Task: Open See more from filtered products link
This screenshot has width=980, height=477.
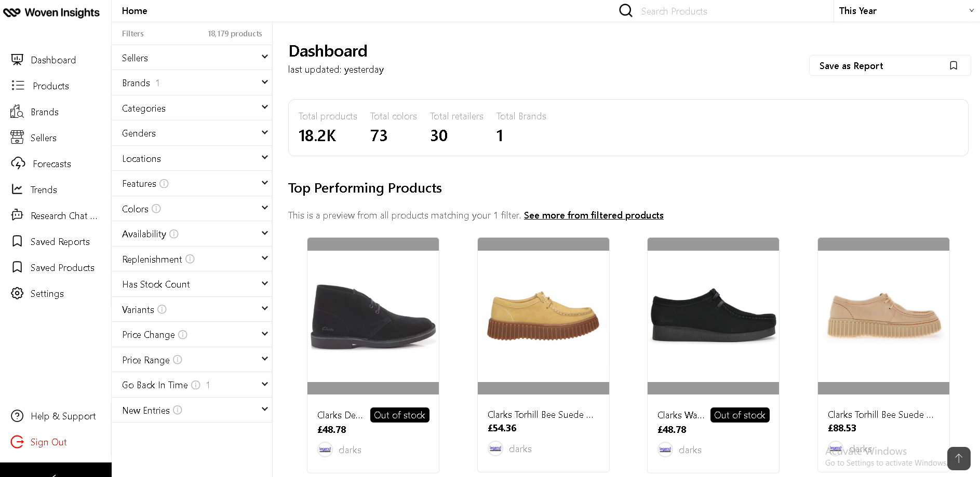Action: [x=593, y=215]
